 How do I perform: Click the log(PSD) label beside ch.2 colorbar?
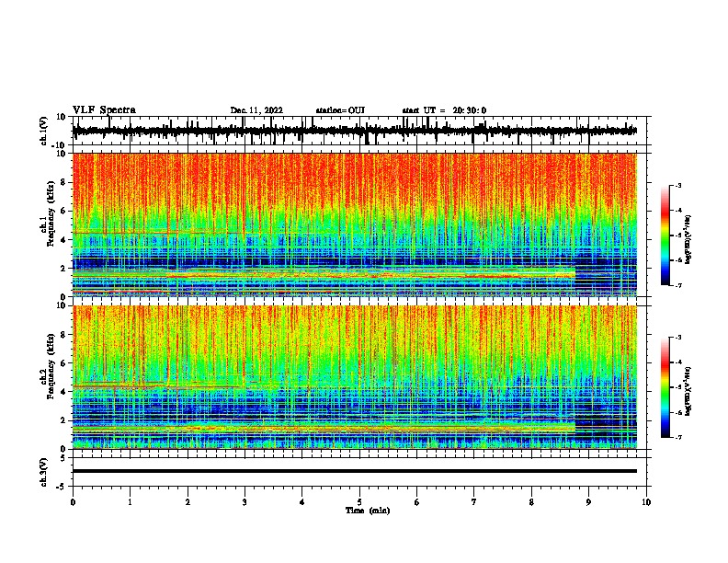click(688, 391)
